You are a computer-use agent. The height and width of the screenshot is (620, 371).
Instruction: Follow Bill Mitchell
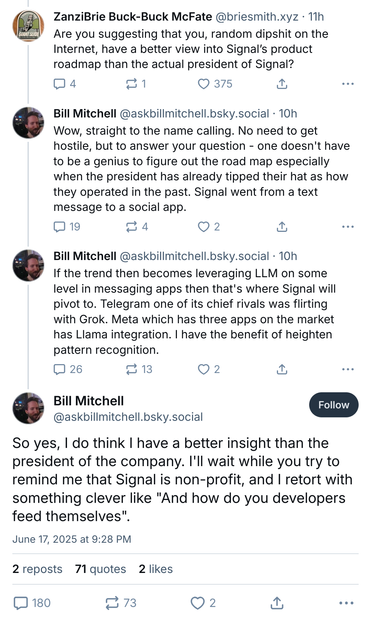[334, 405]
